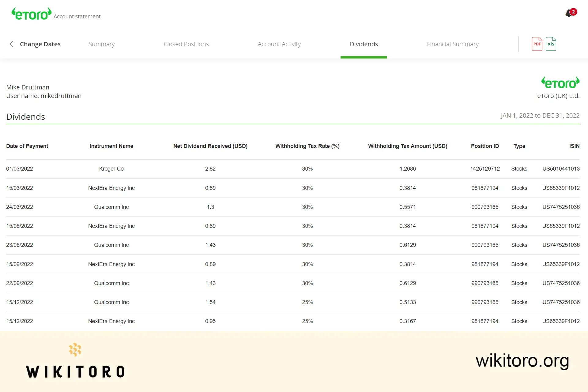Click the eToro (UK) Ltd. logo
The height and width of the screenshot is (392, 588).
(561, 82)
